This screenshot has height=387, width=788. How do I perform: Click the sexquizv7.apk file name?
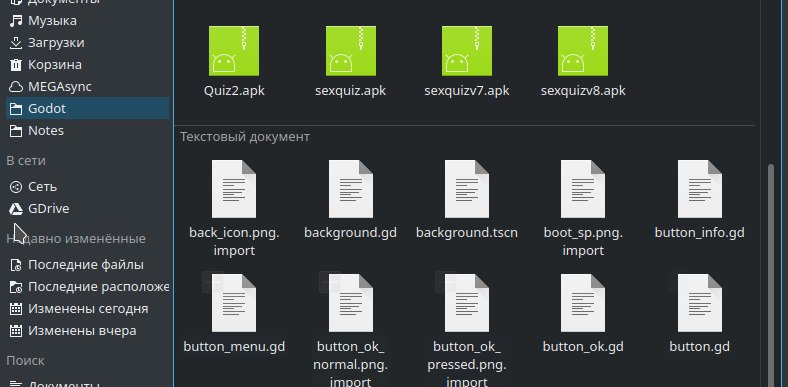[x=467, y=91]
